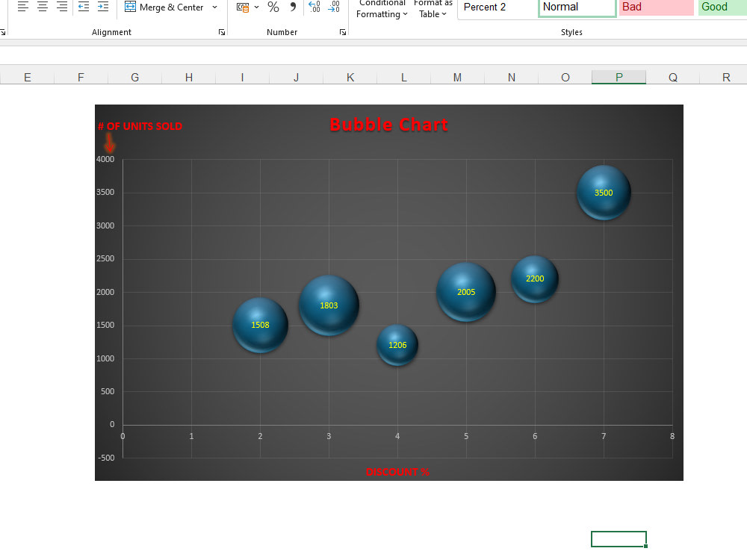Click the Decrease Indent icon
This screenshot has height=560, width=747.
pos(84,7)
